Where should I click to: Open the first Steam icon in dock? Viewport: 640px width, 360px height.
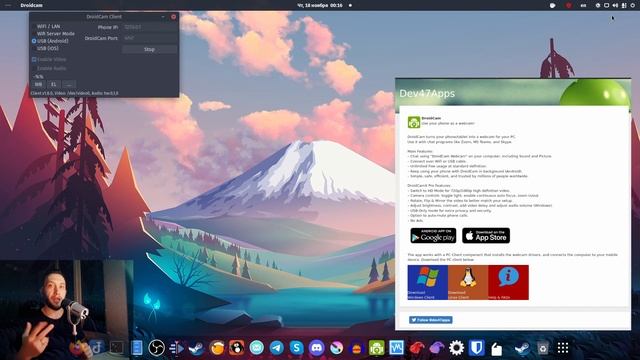[x=196, y=348]
